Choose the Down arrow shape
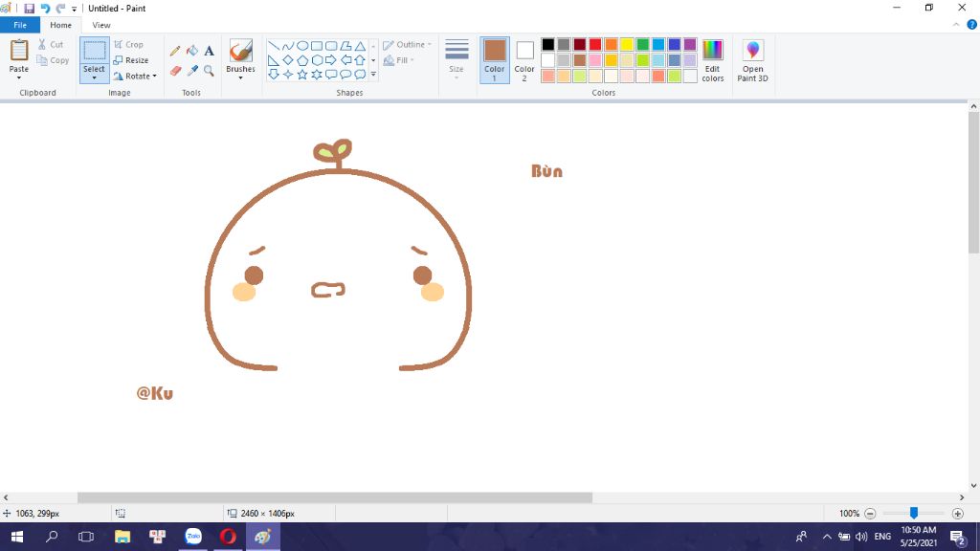980x551 pixels. (x=274, y=75)
